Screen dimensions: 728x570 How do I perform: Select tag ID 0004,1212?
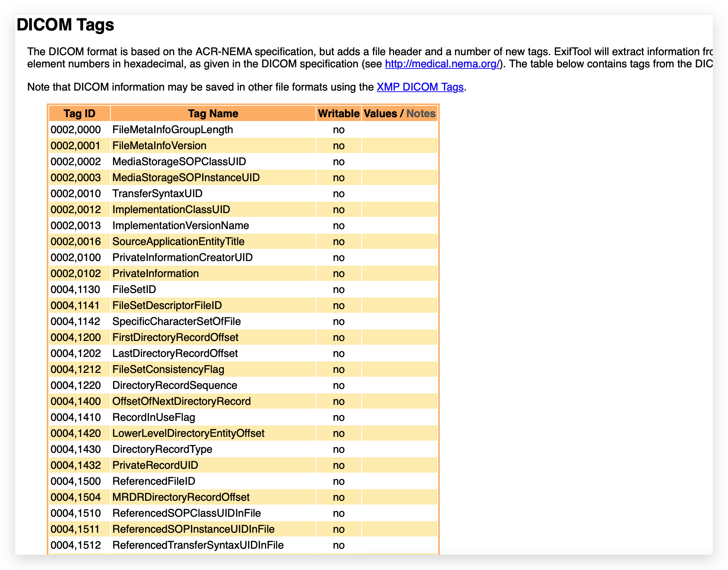click(76, 369)
